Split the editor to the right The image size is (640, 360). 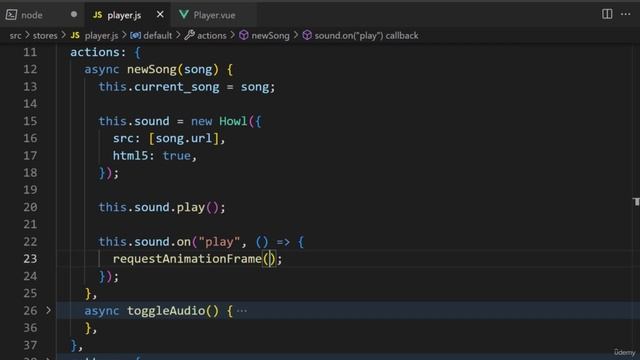(x=607, y=14)
